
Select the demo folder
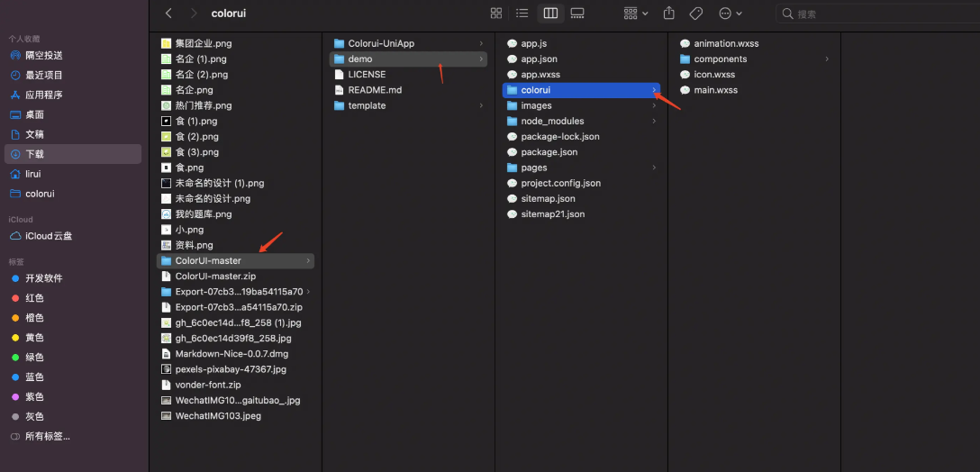tap(408, 59)
